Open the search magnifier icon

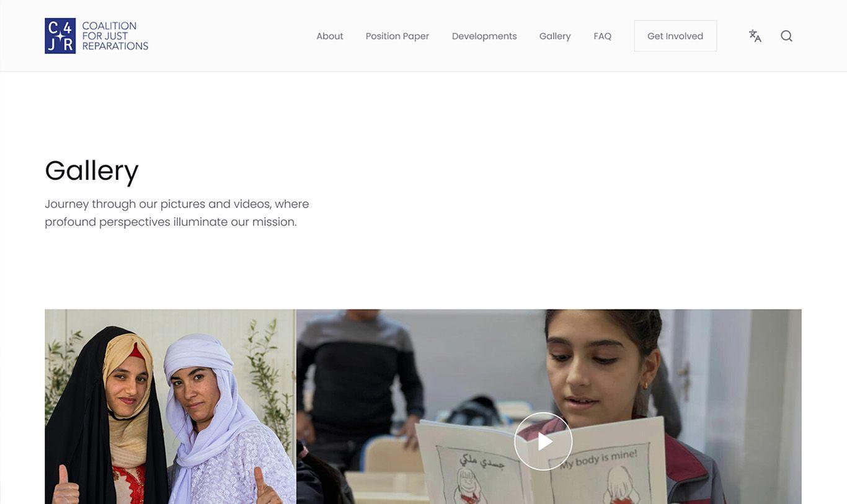point(786,36)
